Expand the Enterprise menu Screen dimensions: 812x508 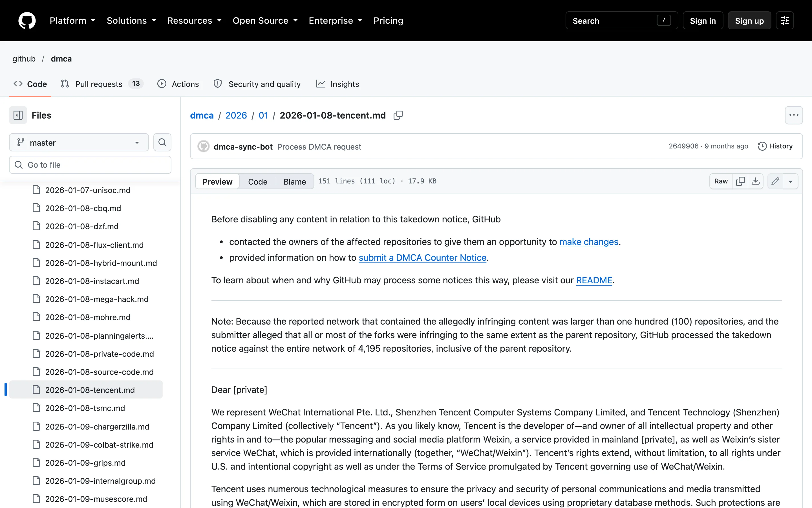pyautogui.click(x=336, y=21)
